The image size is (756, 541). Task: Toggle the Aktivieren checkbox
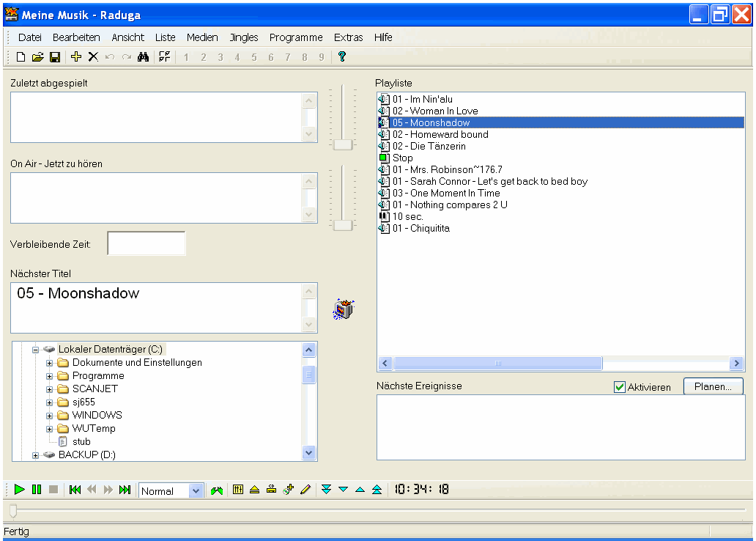coord(620,387)
